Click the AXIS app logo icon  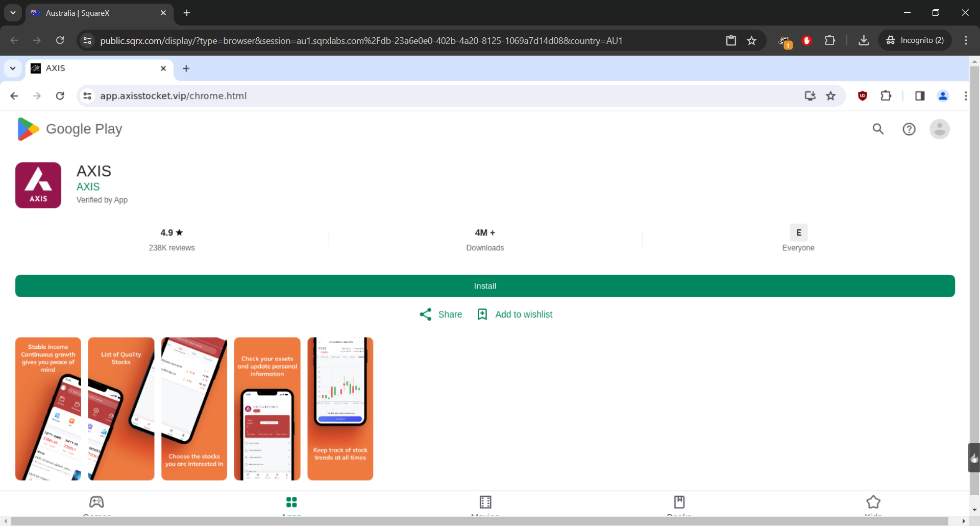(38, 185)
